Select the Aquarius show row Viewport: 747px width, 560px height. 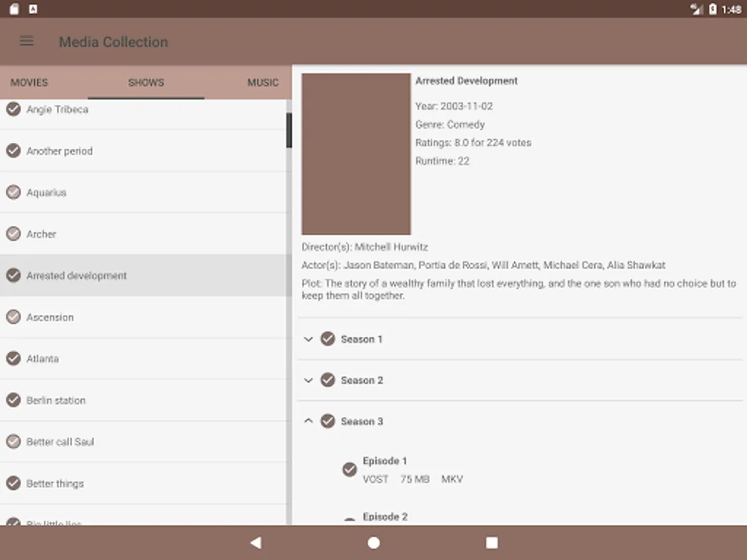pyautogui.click(x=143, y=192)
